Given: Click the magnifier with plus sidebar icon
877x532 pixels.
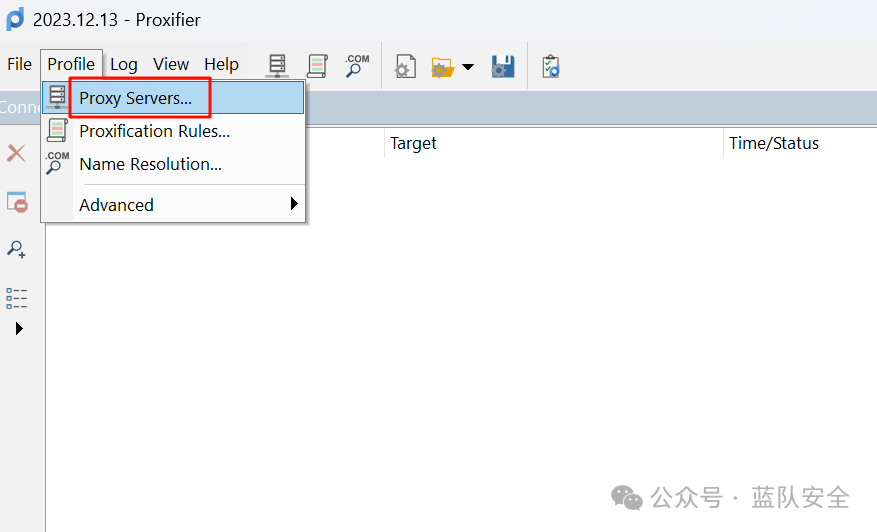Looking at the screenshot, I should point(16,249).
